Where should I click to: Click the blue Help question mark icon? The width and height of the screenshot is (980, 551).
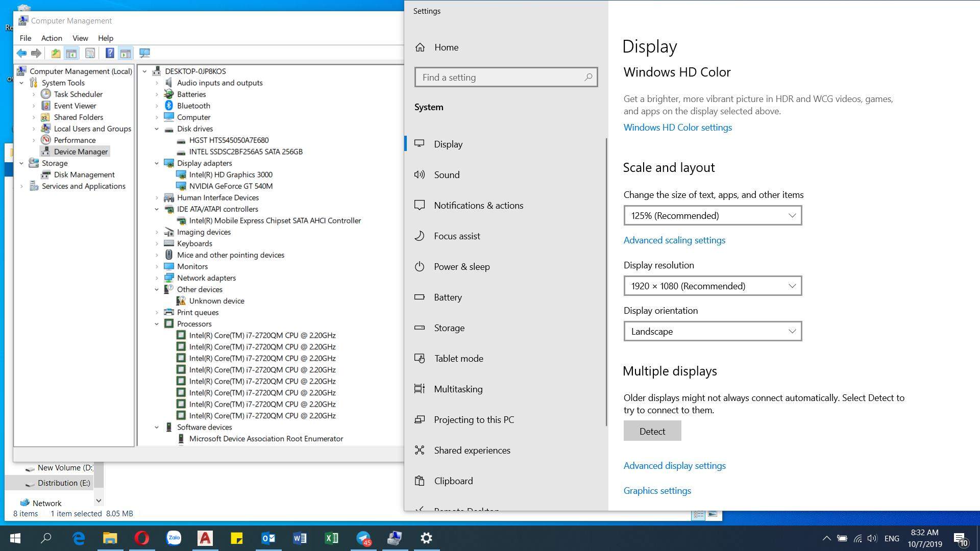click(109, 53)
